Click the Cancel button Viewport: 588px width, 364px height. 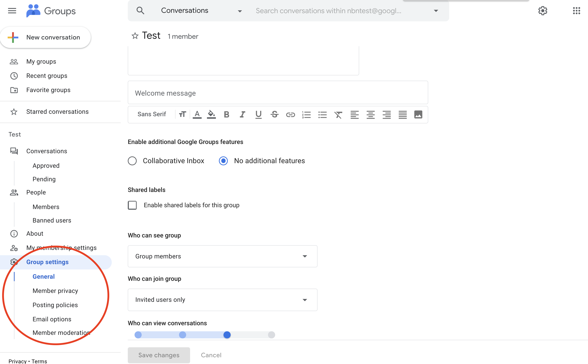click(211, 355)
